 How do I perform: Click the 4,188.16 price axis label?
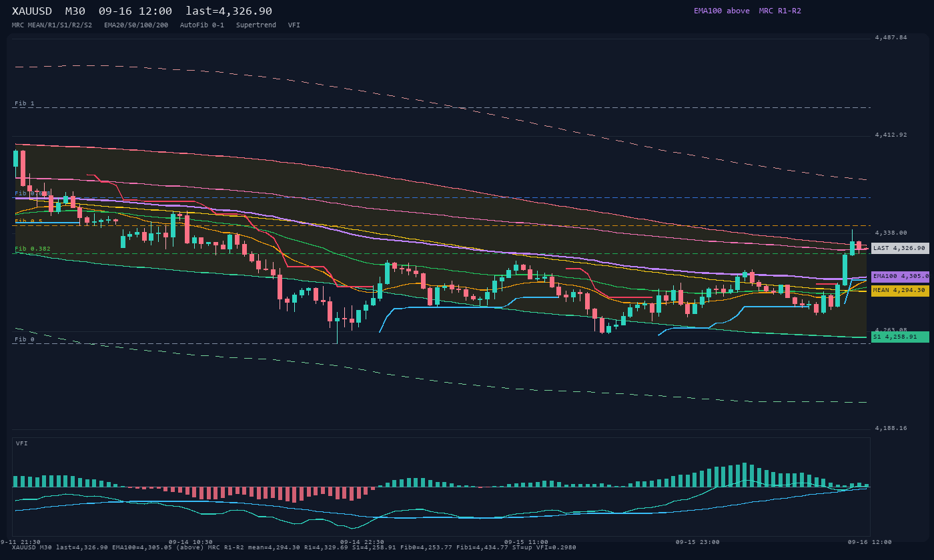tap(891, 428)
